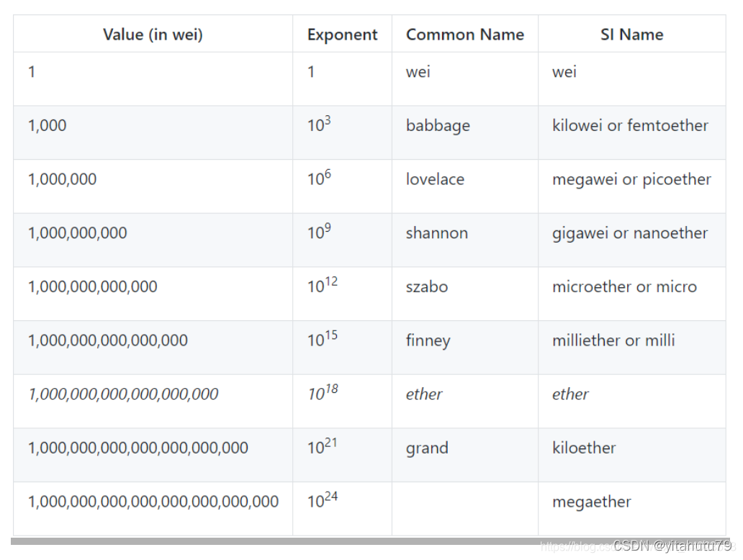Click the value '1,000,000,000,000,000,000,000,000'
Image resolution: width=743 pixels, height=560 pixels.
coord(153,501)
